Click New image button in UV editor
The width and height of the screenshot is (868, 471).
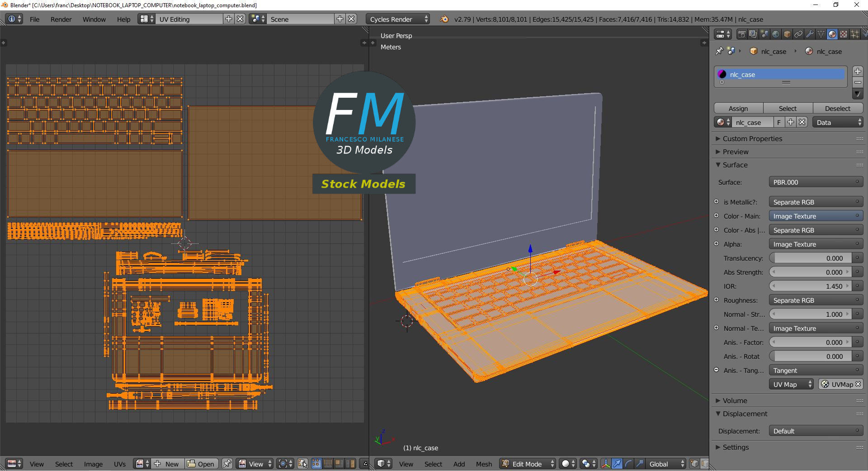point(167,464)
